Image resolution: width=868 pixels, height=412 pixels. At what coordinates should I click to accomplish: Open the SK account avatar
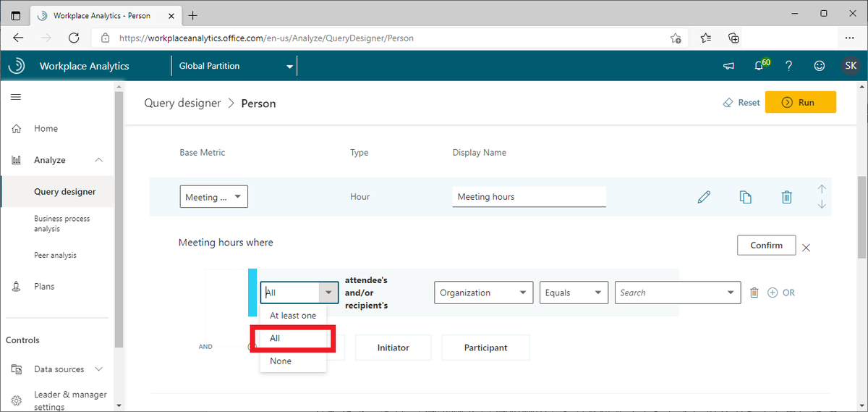(x=851, y=66)
